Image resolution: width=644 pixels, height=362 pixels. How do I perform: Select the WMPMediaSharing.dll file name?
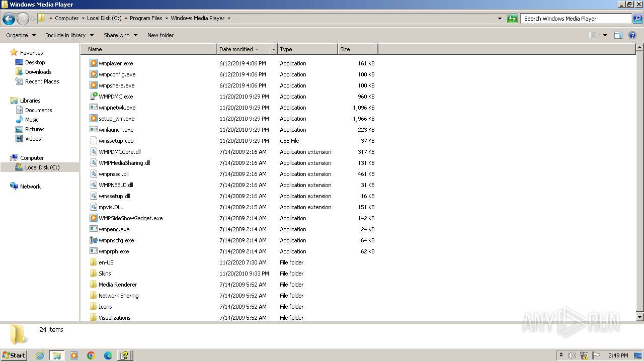124,163
